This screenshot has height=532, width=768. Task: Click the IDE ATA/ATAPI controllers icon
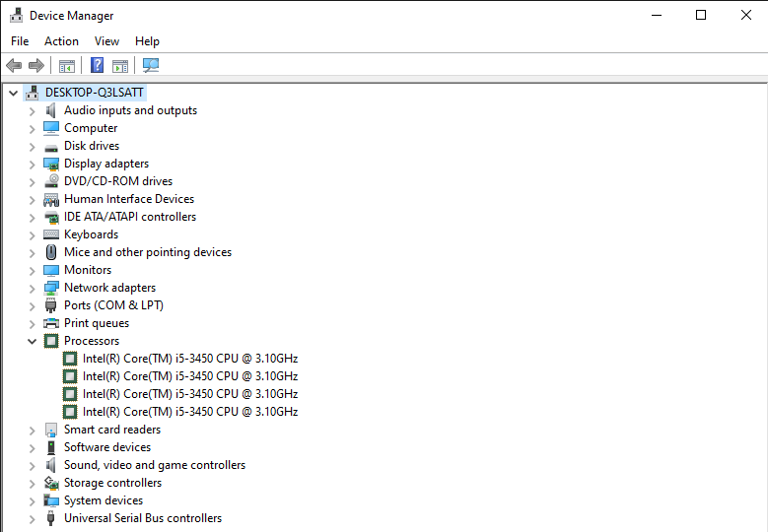pos(51,218)
